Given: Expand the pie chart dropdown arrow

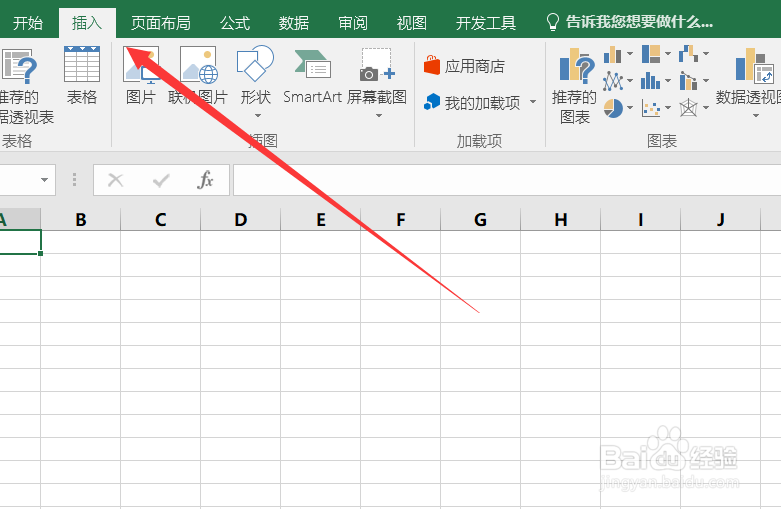Looking at the screenshot, I should coord(630,108).
